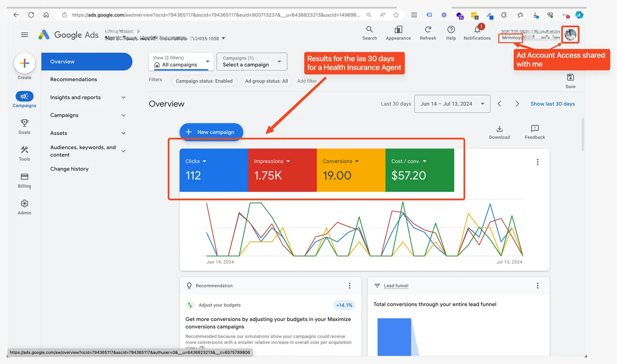The height and width of the screenshot is (364, 617).
Task: Open the main navigation hamburger menu
Action: coord(24,34)
